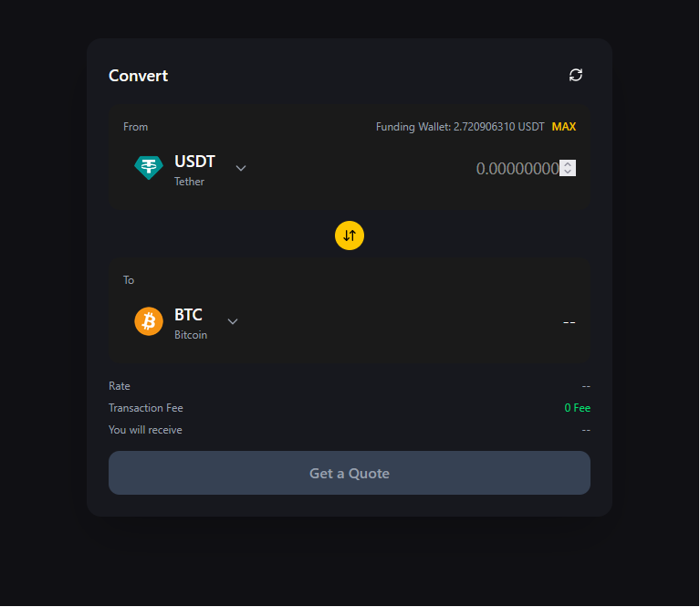Click the refresh icon next to Convert
This screenshot has width=700, height=607.
pyautogui.click(x=576, y=75)
